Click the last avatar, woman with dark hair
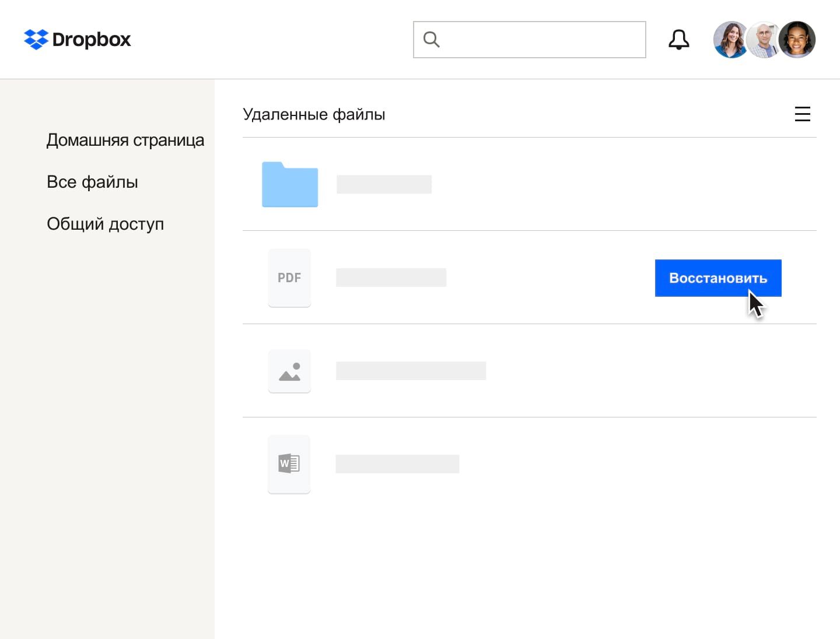The width and height of the screenshot is (840, 639). (797, 40)
